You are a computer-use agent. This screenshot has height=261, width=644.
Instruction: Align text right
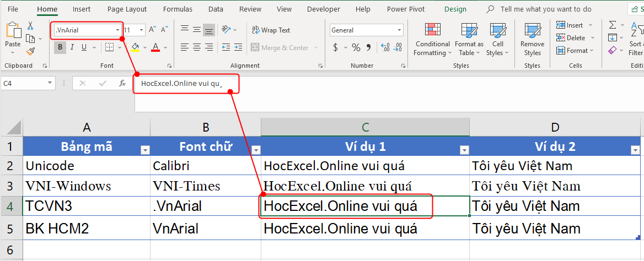click(x=209, y=47)
